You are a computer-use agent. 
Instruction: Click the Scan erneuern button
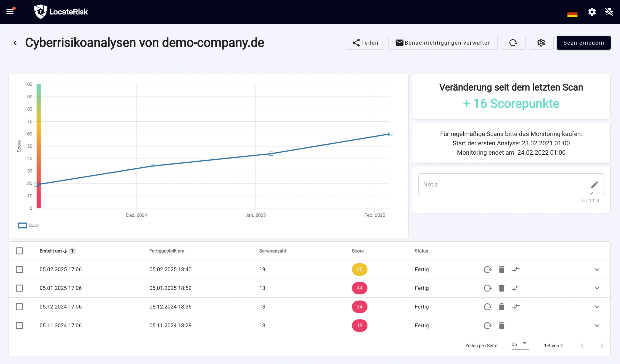583,43
